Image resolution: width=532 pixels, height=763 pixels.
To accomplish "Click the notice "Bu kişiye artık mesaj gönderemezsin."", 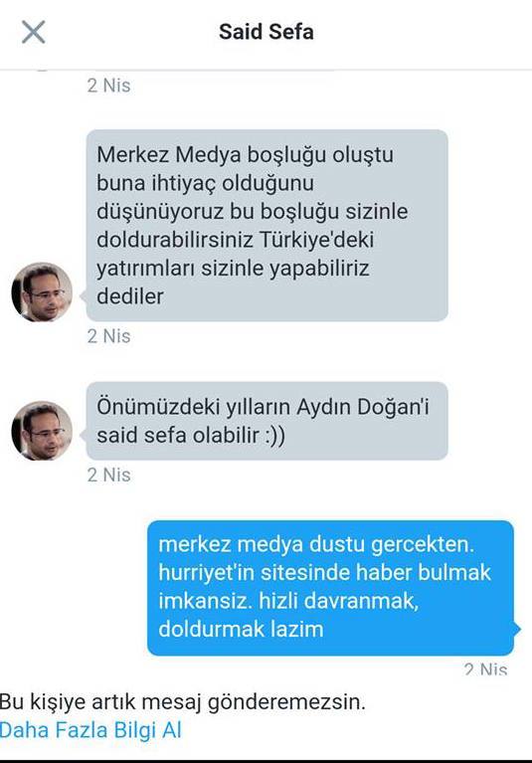I will pyautogui.click(x=183, y=701).
